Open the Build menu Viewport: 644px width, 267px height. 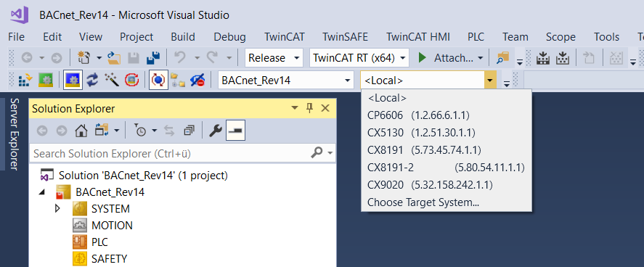[x=183, y=37]
